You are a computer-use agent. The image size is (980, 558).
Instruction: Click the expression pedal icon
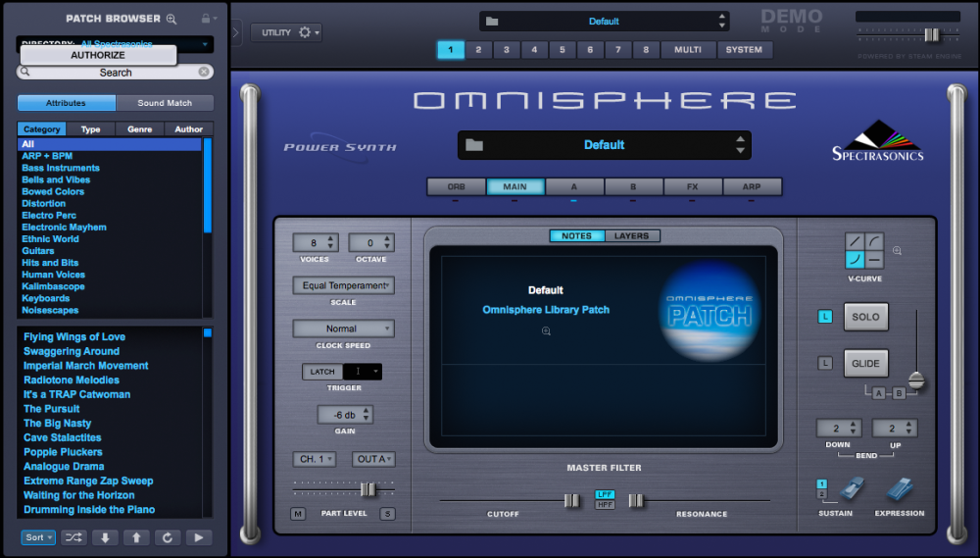[900, 489]
